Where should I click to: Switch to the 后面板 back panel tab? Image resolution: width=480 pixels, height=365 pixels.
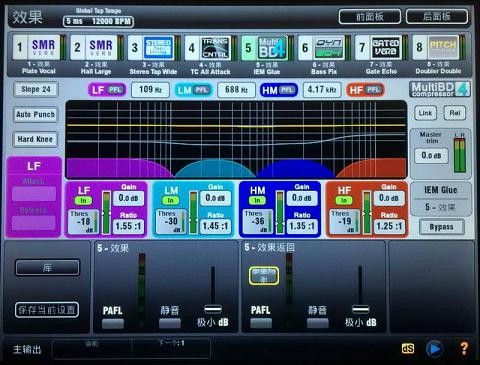pyautogui.click(x=437, y=16)
